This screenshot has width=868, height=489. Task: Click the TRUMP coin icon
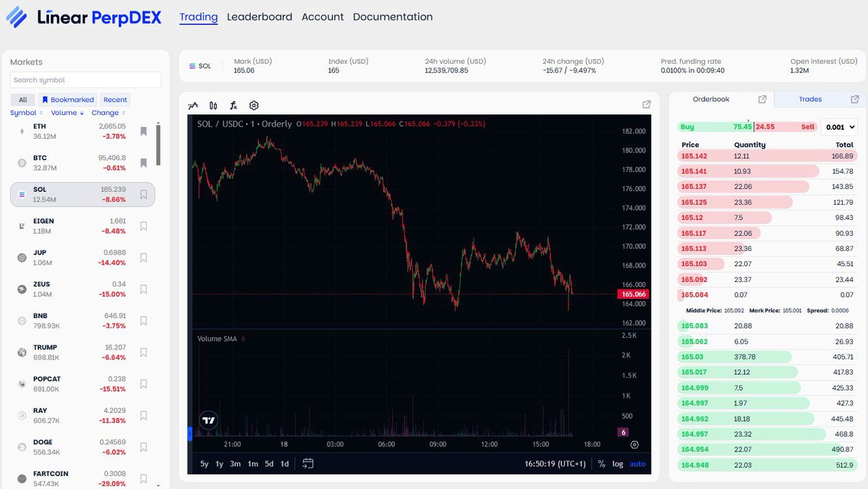tap(22, 352)
